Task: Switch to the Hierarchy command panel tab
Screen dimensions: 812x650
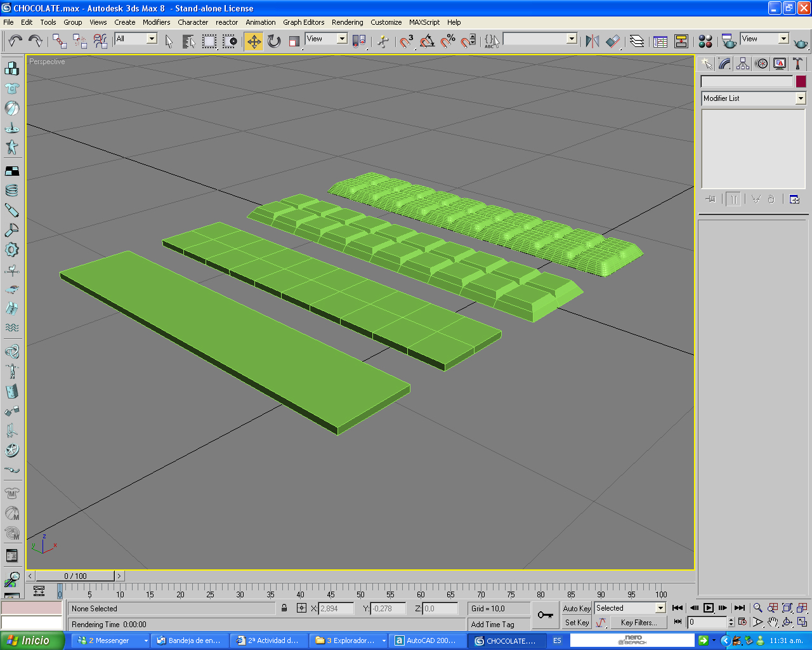Action: coord(743,63)
